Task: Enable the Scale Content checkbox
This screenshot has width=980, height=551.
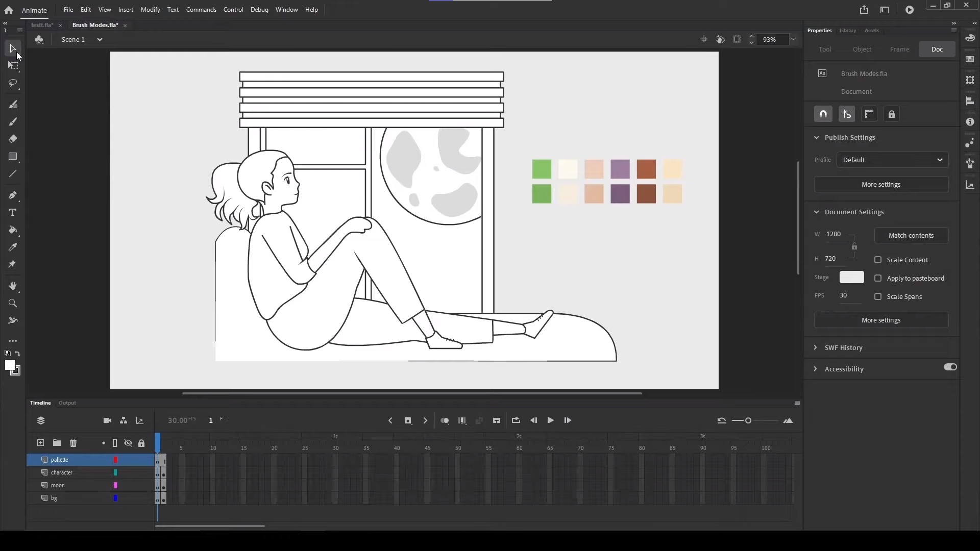Action: coord(878,260)
